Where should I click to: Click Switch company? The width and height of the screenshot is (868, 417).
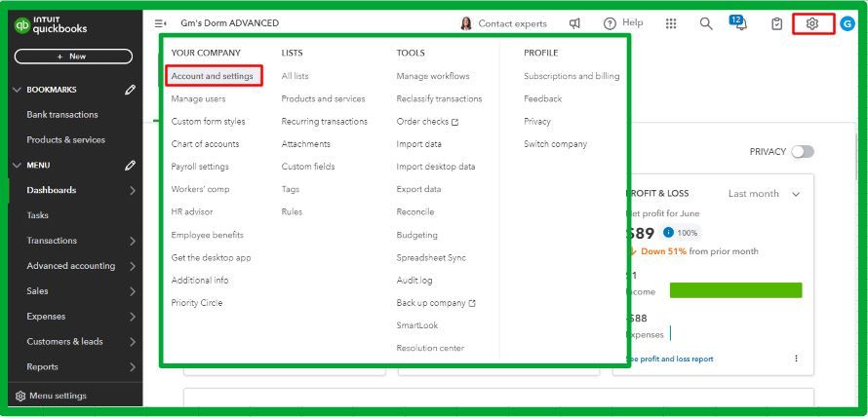coord(555,144)
